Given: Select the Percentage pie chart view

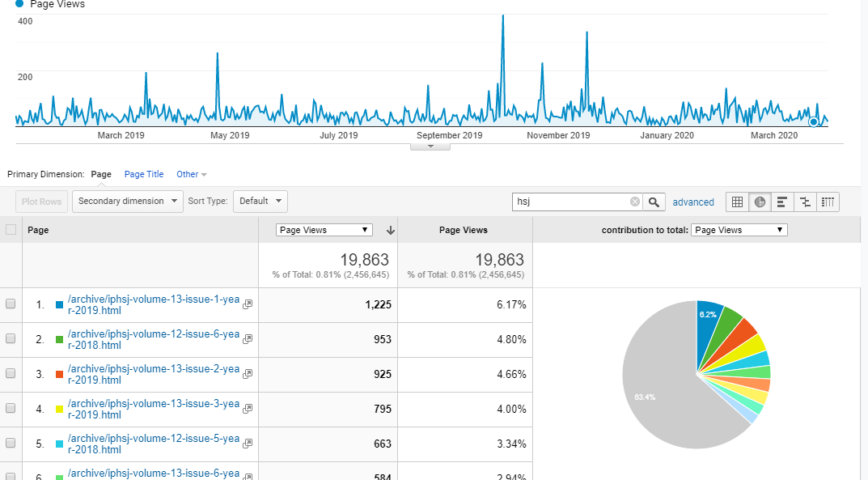Looking at the screenshot, I should pos(760,202).
